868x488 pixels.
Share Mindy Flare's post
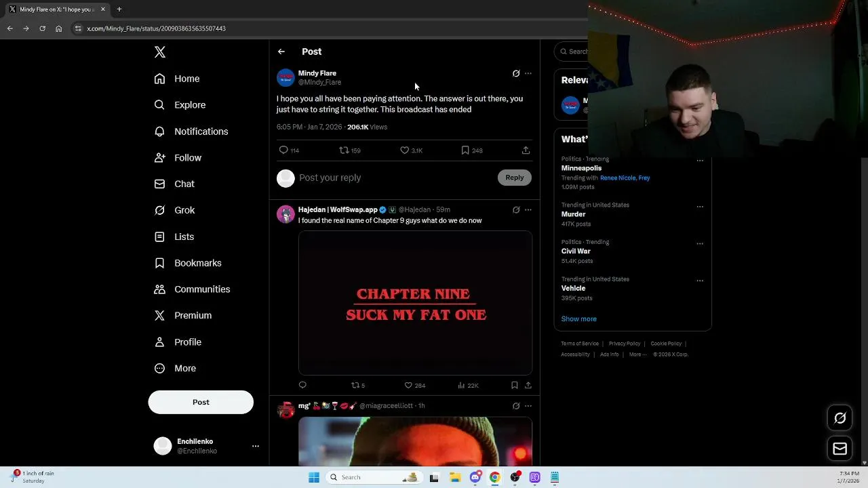point(526,150)
